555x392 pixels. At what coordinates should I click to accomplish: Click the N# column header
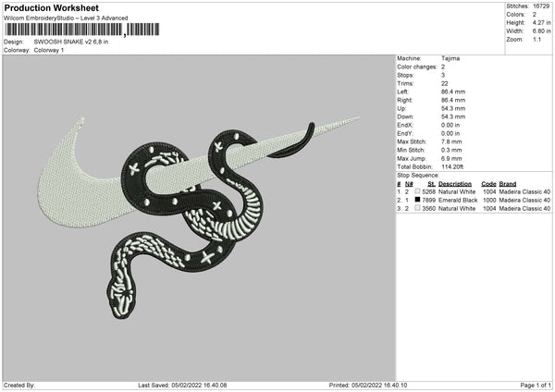click(409, 184)
